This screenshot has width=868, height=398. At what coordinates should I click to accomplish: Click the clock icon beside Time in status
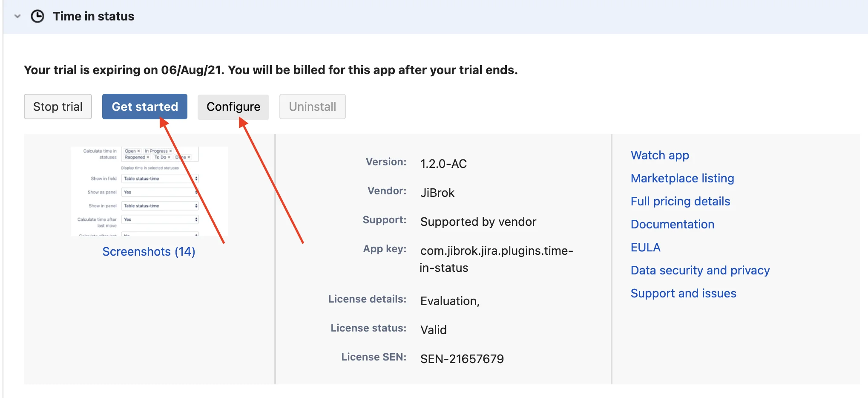(37, 17)
